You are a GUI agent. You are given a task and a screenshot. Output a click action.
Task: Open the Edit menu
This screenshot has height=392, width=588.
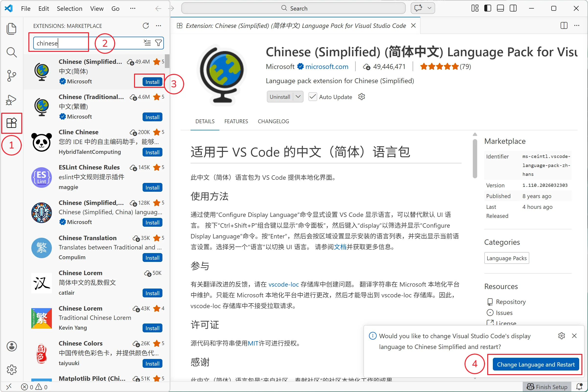tap(44, 9)
